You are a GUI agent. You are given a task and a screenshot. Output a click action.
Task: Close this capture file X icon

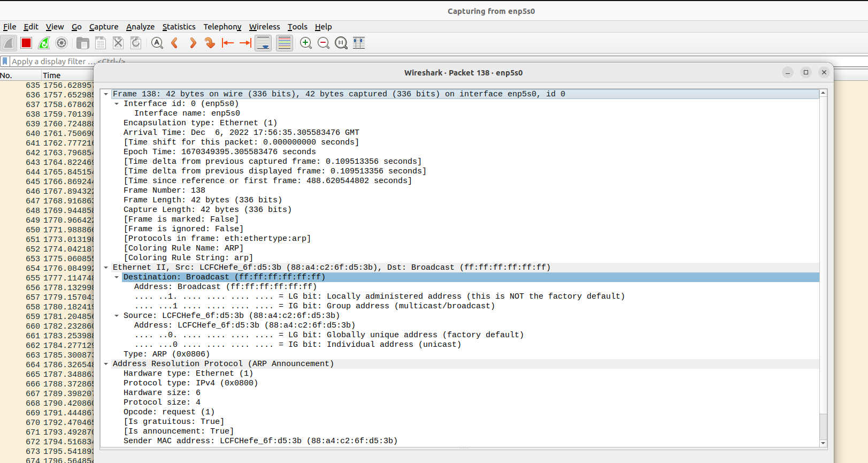[x=118, y=43]
